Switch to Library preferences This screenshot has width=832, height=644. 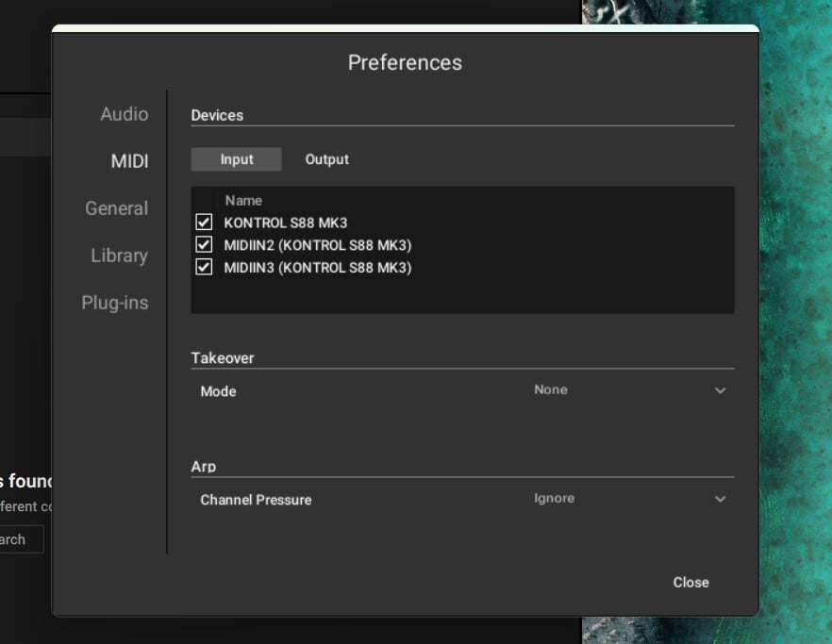point(120,256)
